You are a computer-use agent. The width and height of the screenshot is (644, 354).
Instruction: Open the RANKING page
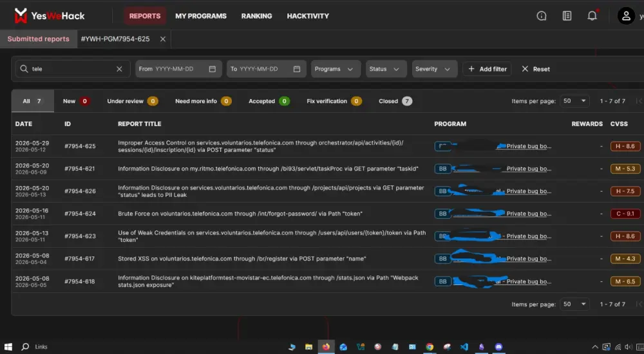[257, 16]
